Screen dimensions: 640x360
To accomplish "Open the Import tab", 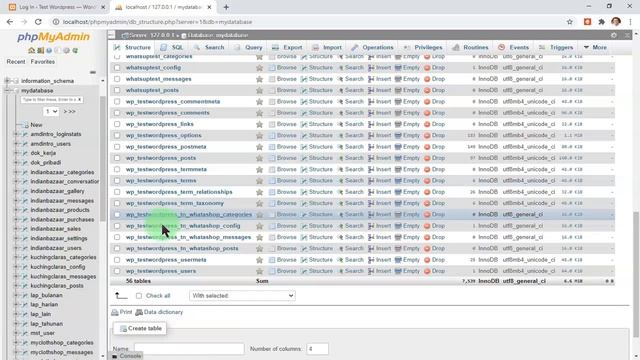I will click(x=327, y=47).
